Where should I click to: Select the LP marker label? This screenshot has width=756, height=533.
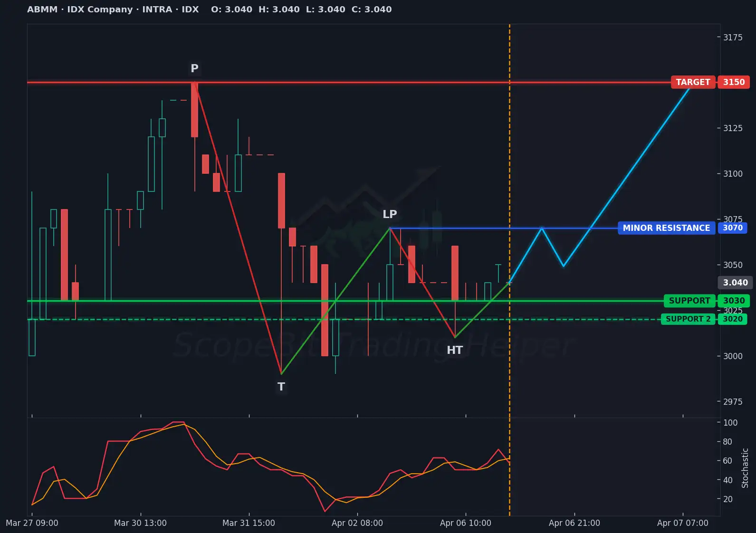pos(390,214)
